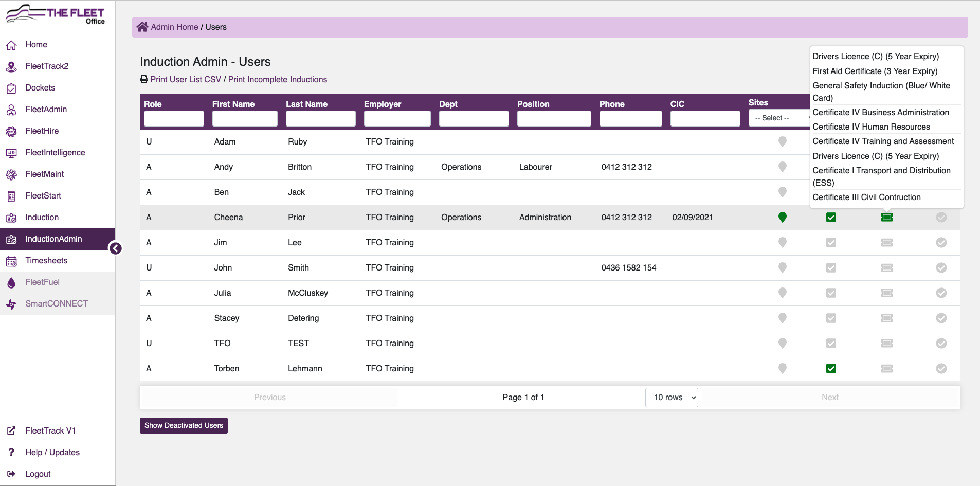Click the ticket icon for Jim Lee
Screen dimensions: 980x486
point(887,242)
